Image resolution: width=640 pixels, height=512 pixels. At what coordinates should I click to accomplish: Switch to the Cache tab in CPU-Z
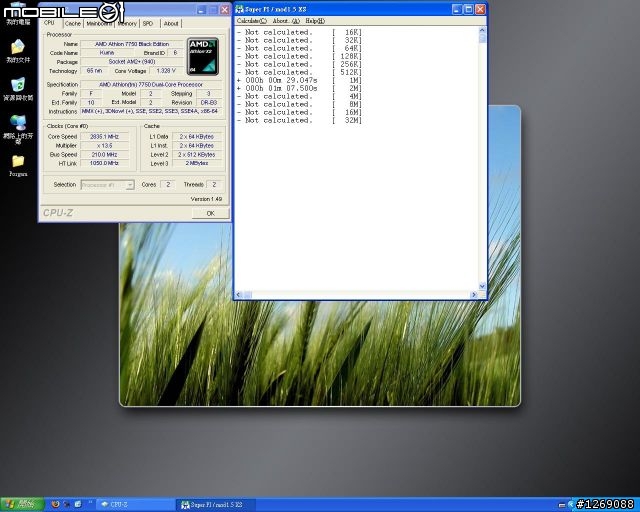pos(73,23)
